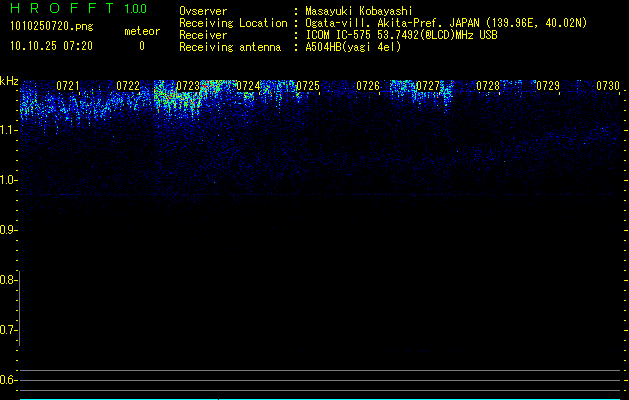Screen dimensions: 629x400
Task: Click the 0.8 frequency axis label
Action: [8, 280]
